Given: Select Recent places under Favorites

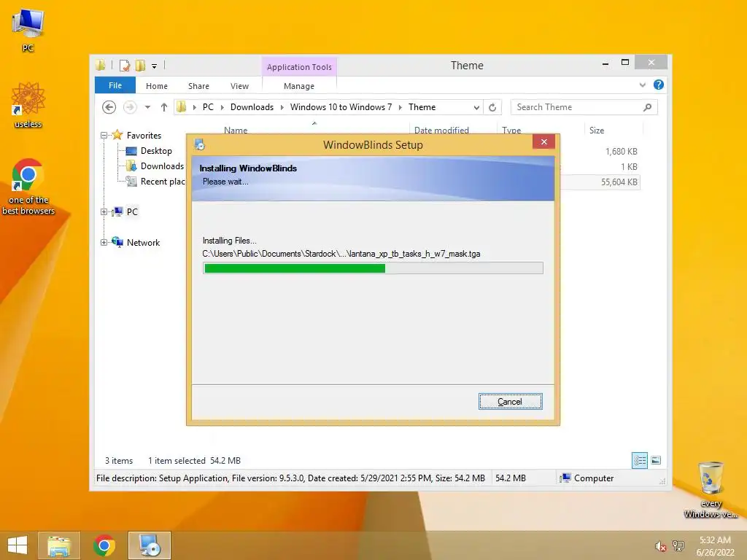Looking at the screenshot, I should point(158,182).
